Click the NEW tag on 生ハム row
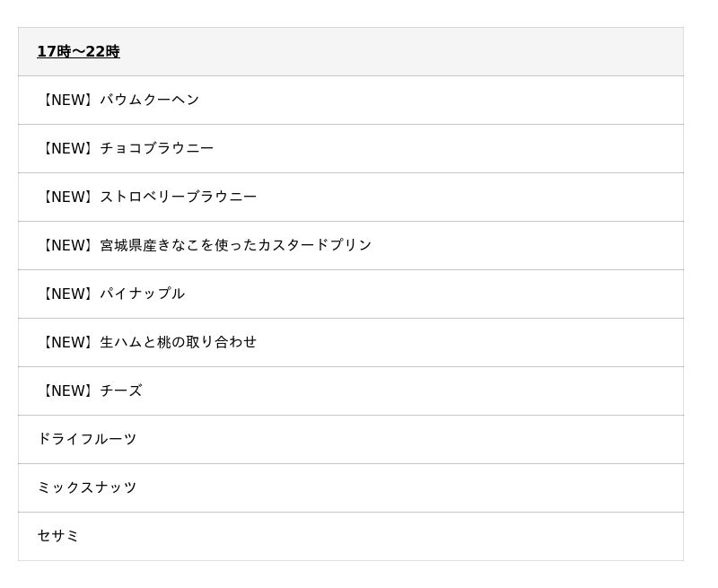The image size is (718, 588). [x=67, y=342]
